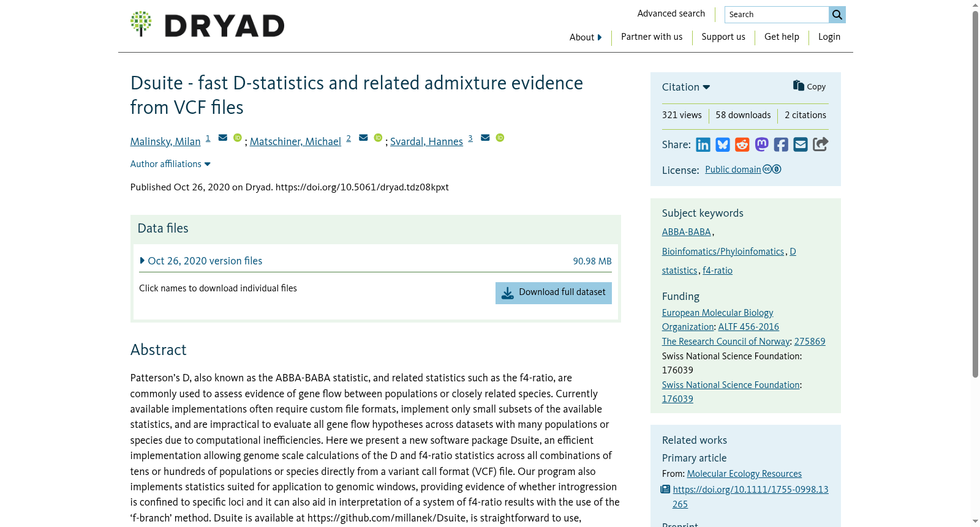Open Svardal, Hannes ORCID icon
980x527 pixels.
[x=500, y=138]
